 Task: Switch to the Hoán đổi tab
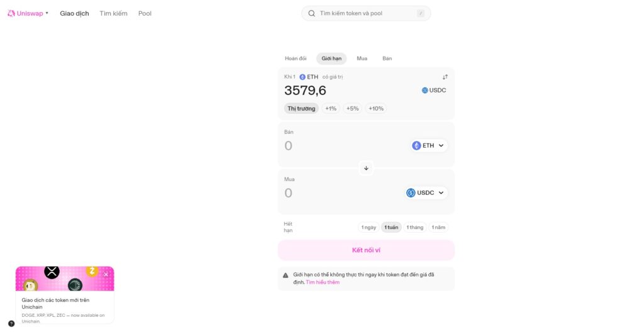point(296,58)
